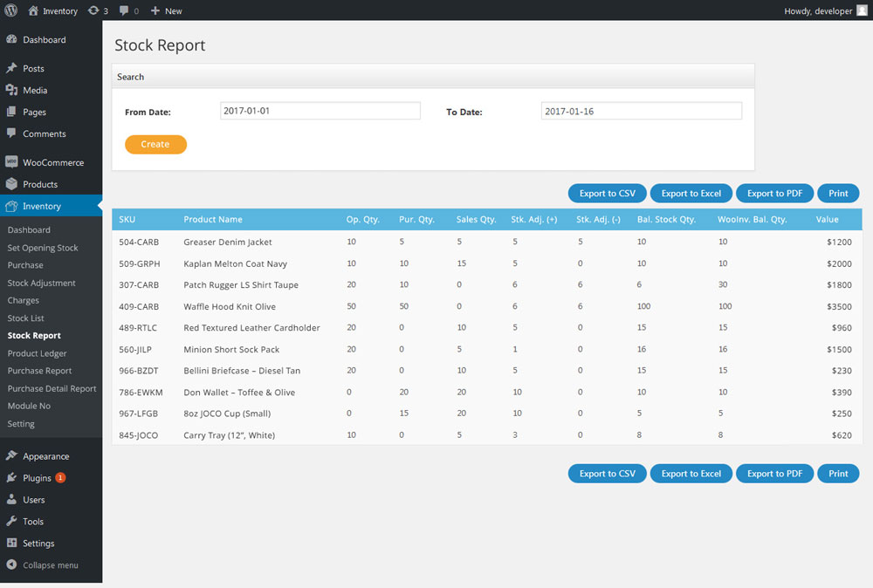The image size is (873, 588).
Task: Go to Product Ledger submenu item
Action: (37, 353)
